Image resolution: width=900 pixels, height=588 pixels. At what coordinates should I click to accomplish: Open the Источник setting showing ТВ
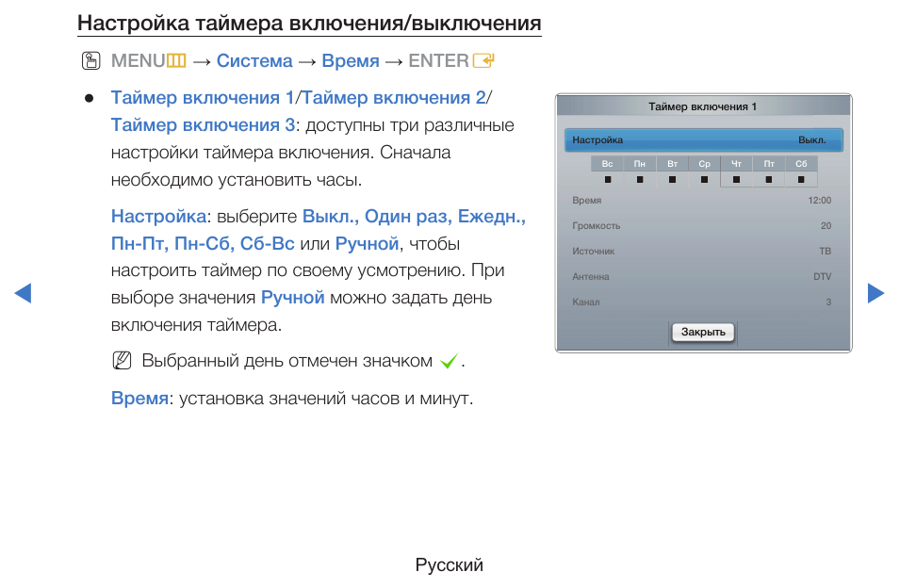703,252
